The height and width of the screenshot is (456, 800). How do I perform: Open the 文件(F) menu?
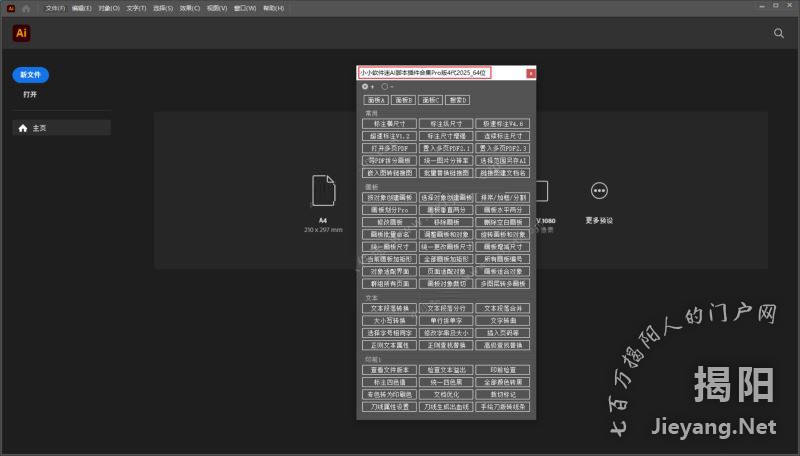coord(55,8)
